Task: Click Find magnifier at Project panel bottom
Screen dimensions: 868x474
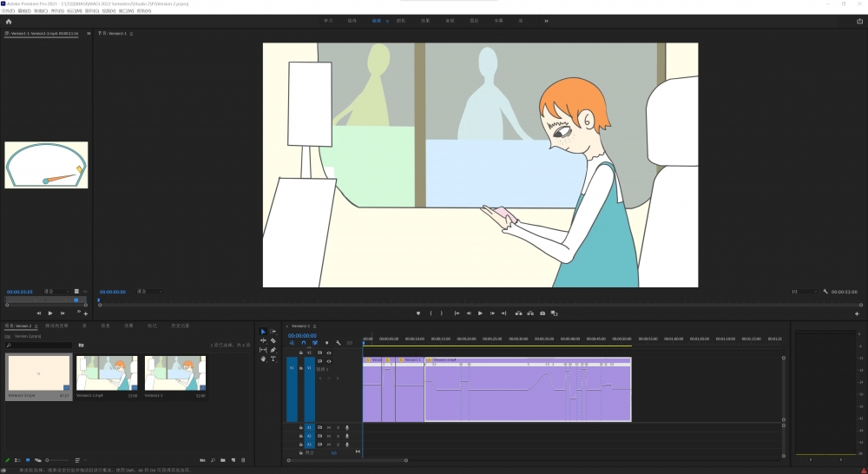Action: (x=213, y=460)
